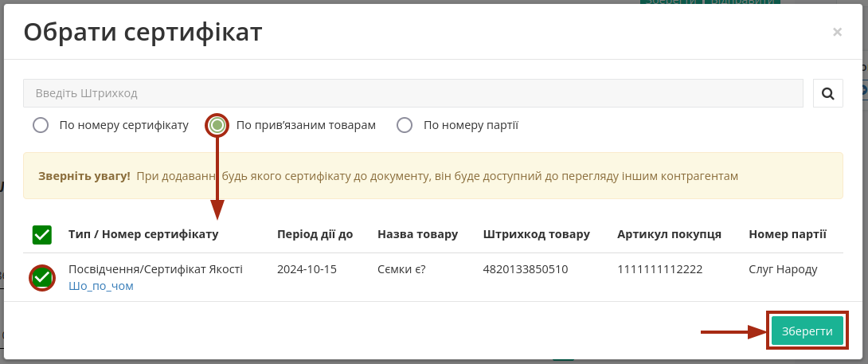868x364 pixels.
Task: Click the Зберегти button
Action: pyautogui.click(x=807, y=331)
